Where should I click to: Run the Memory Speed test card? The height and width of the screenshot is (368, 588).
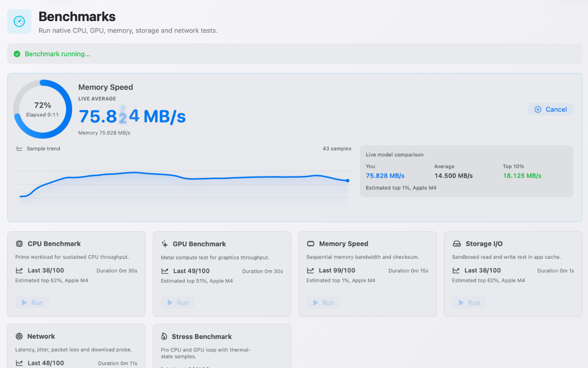(x=323, y=303)
